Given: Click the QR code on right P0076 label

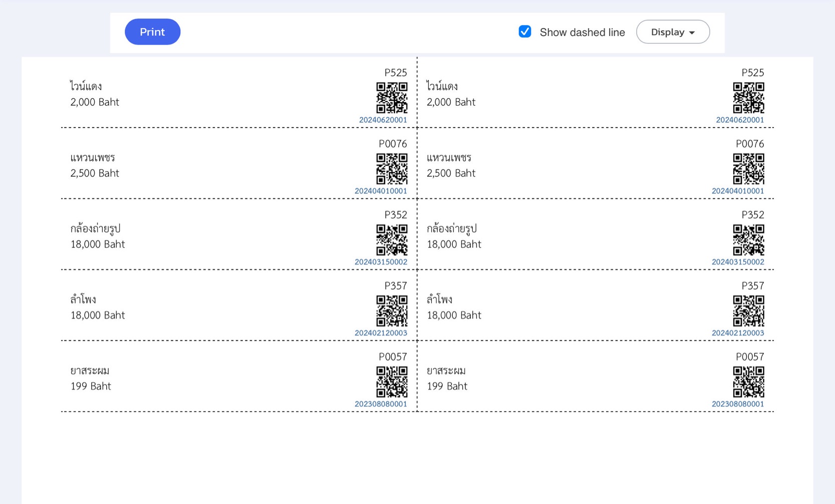Looking at the screenshot, I should coord(748,169).
